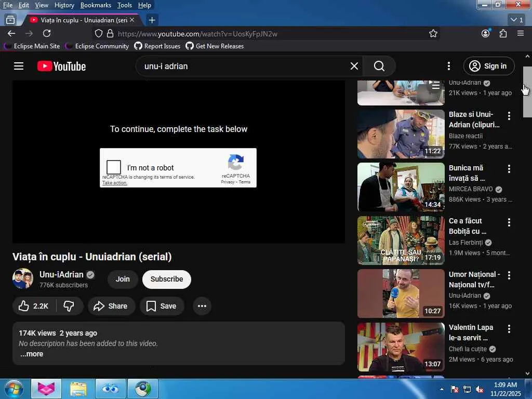The image size is (532, 399).
Task: Bookmark this page with star icon
Action: click(x=433, y=34)
